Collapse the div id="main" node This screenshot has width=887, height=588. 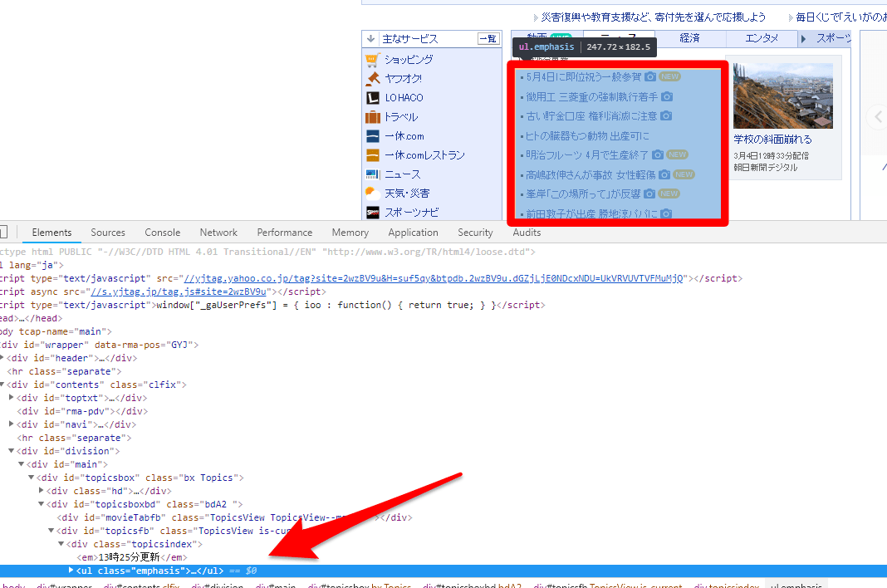click(x=22, y=464)
